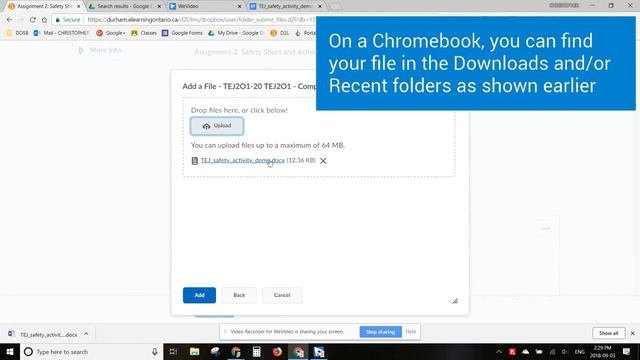Open the Google+ bookmark
Viewport: 640px width, 360px height.
tap(111, 33)
